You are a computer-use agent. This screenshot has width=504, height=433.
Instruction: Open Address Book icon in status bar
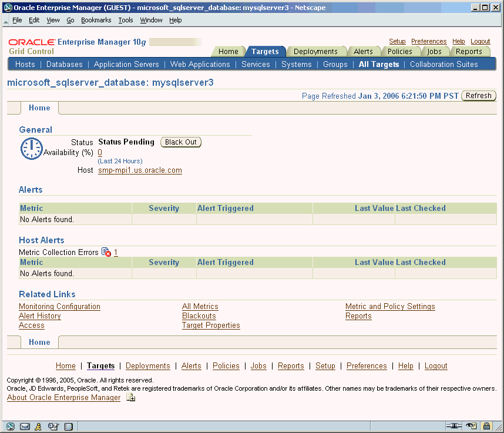pyautogui.click(x=53, y=426)
